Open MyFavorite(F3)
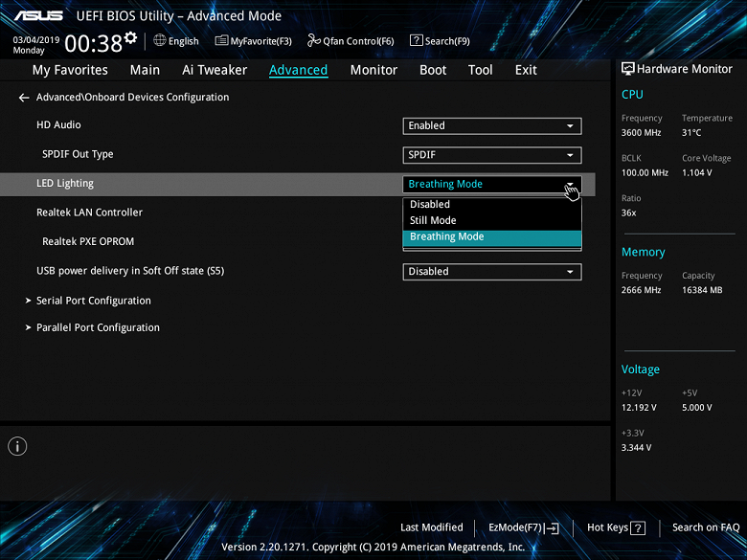The height and width of the screenshot is (560, 747). (254, 41)
